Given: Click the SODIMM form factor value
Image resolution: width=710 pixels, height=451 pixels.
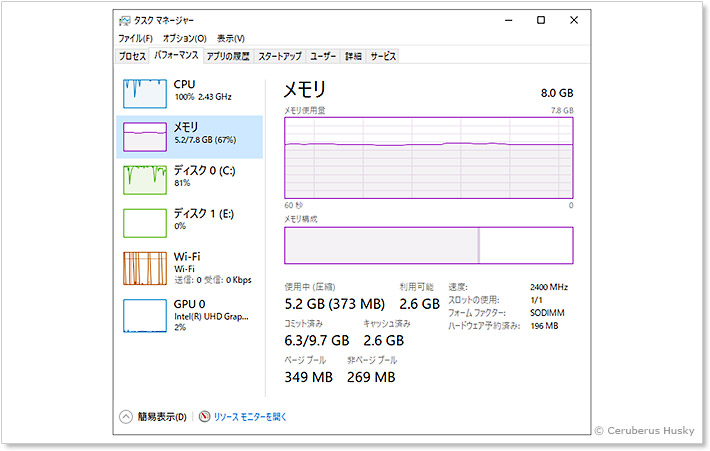Looking at the screenshot, I should coord(547,313).
